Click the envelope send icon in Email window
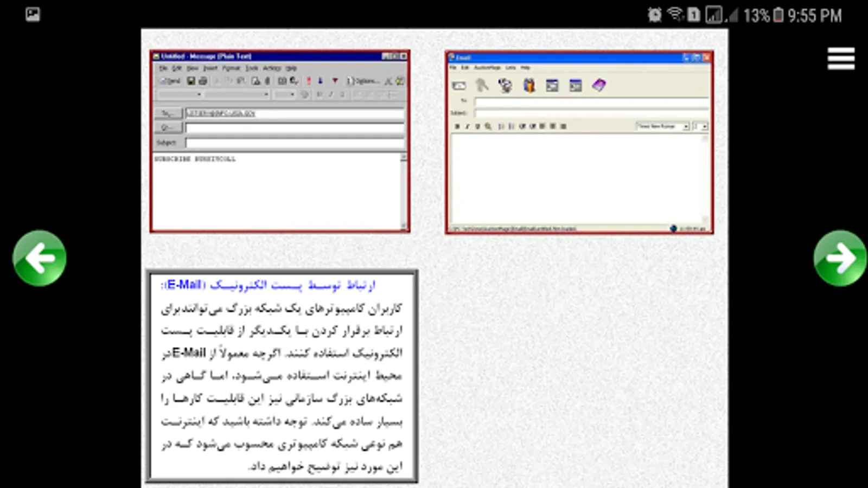The image size is (868, 488). pos(459,86)
